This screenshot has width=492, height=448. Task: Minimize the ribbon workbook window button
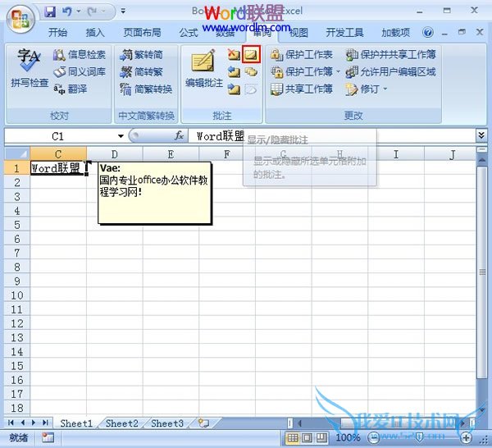[x=444, y=34]
